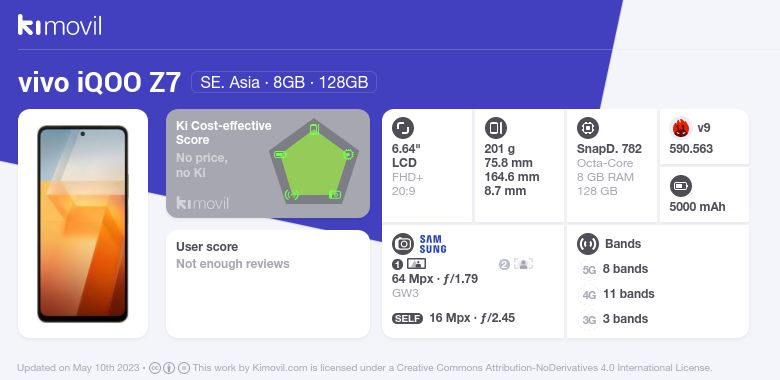Viewport: 780px width, 380px height.
Task: Click the 4G 11 bands entry
Action: (x=617, y=294)
